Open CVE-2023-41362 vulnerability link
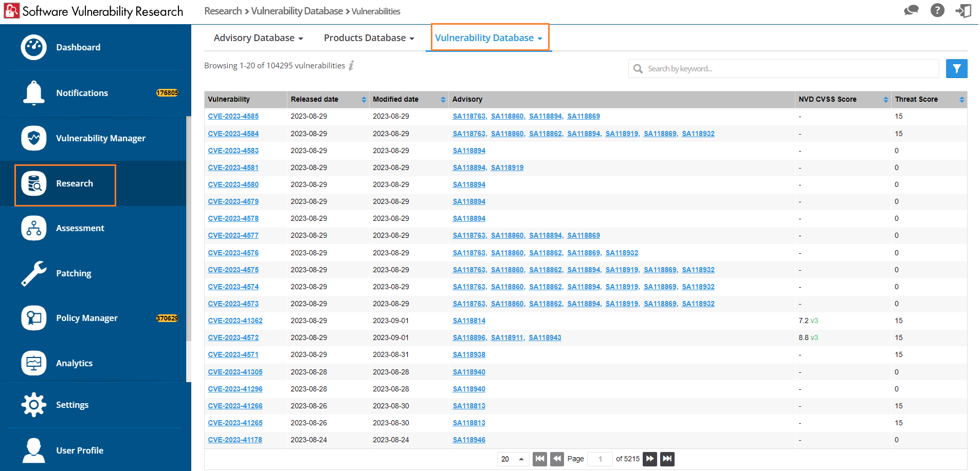This screenshot has height=471, width=980. pyautogui.click(x=235, y=321)
